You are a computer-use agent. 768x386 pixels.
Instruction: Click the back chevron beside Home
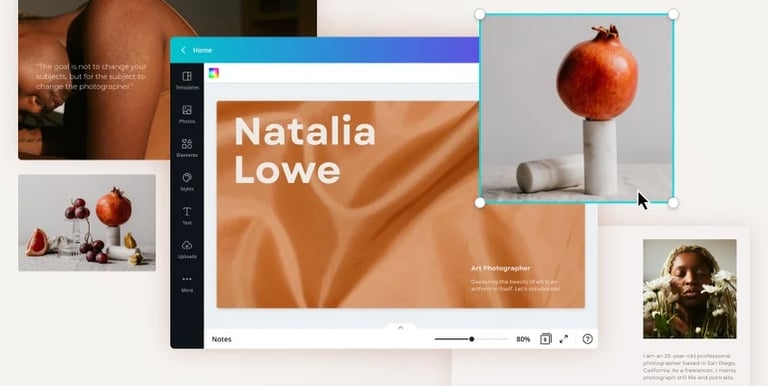point(183,50)
